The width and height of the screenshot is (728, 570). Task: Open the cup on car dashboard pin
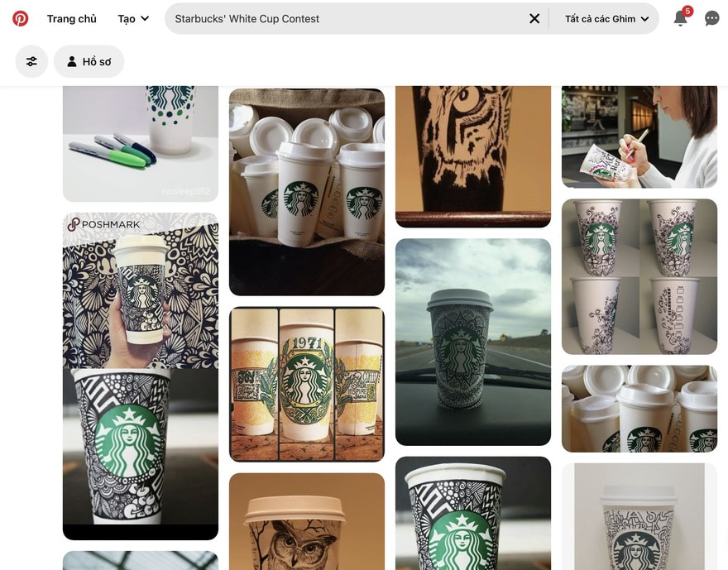pyautogui.click(x=473, y=342)
